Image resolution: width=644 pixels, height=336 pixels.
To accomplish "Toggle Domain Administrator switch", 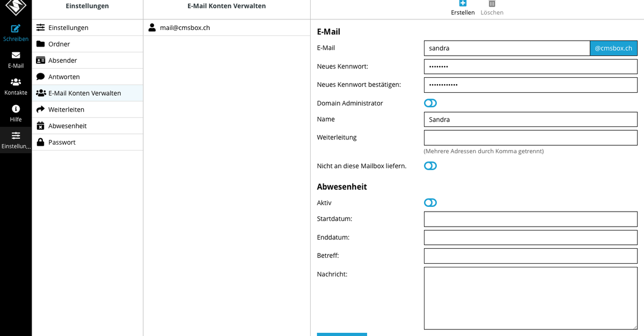I will click(x=430, y=103).
